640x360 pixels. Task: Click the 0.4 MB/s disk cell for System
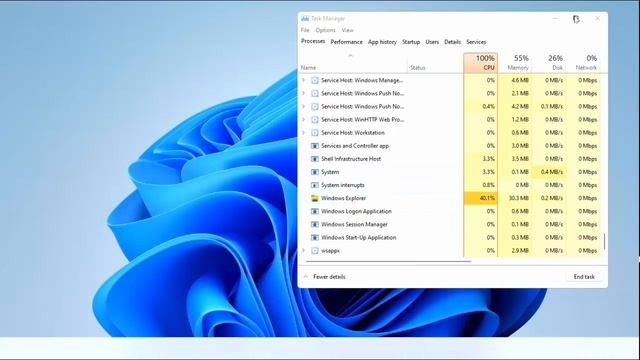pos(549,172)
